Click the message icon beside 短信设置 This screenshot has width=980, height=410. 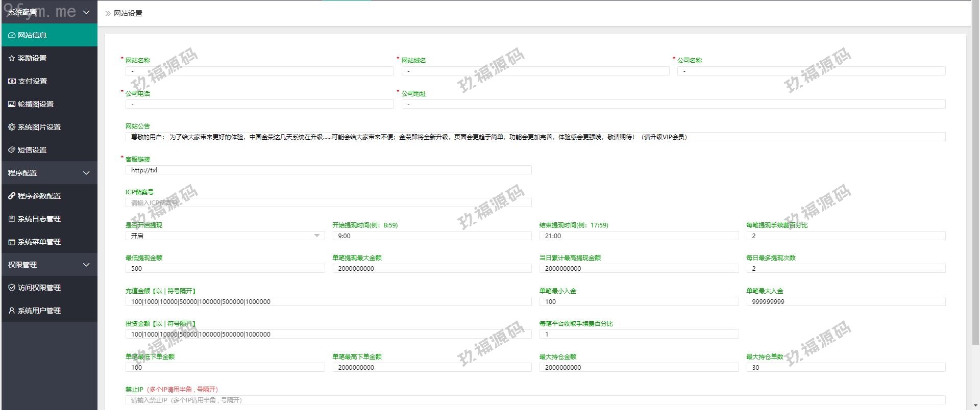coord(12,150)
